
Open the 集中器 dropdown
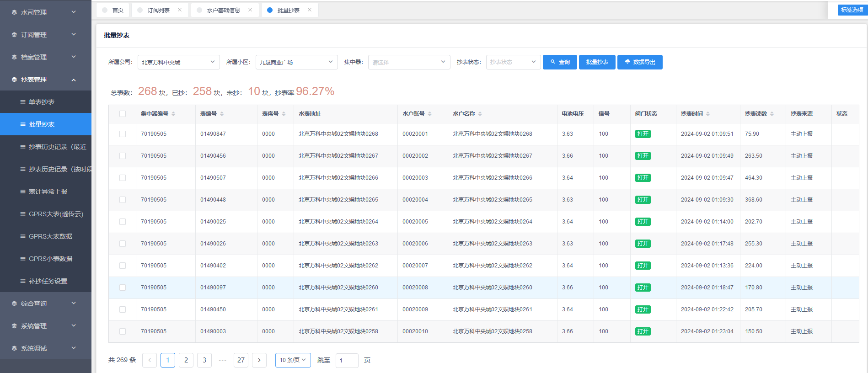[x=409, y=62]
